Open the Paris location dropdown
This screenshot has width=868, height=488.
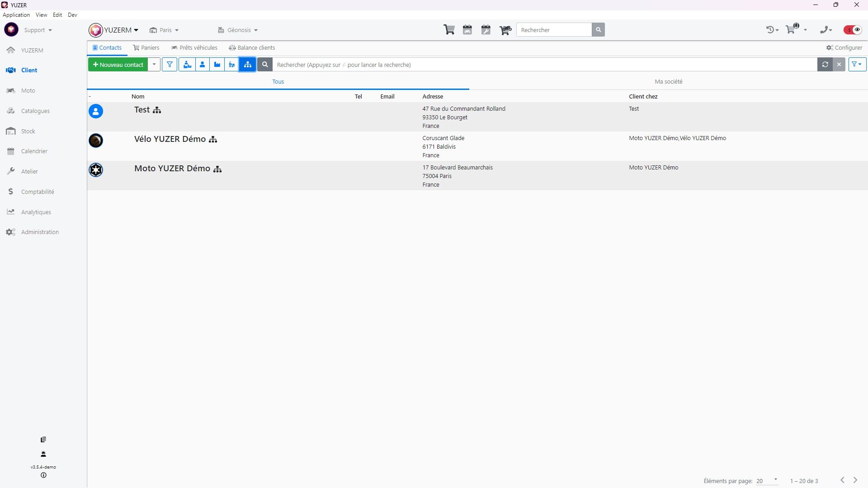pyautogui.click(x=165, y=30)
